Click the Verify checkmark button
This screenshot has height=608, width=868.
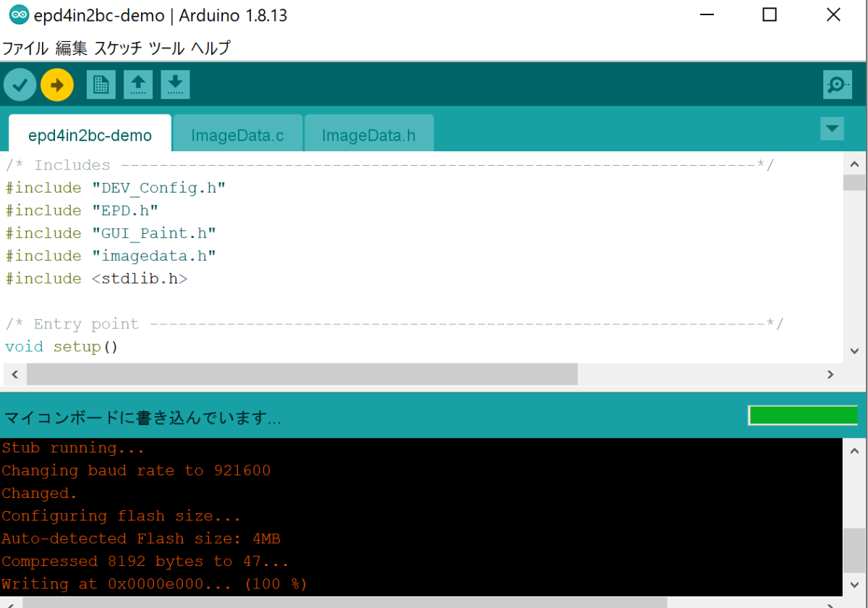(20, 85)
